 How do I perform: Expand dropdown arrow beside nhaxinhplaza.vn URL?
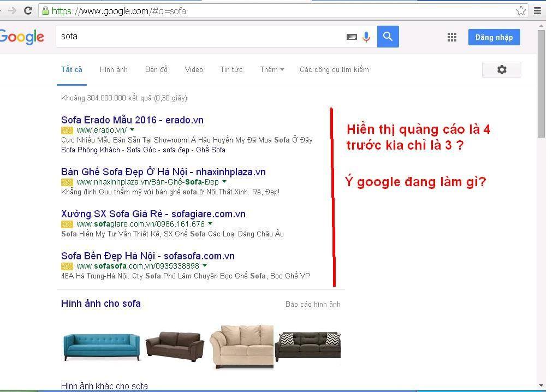click(224, 182)
